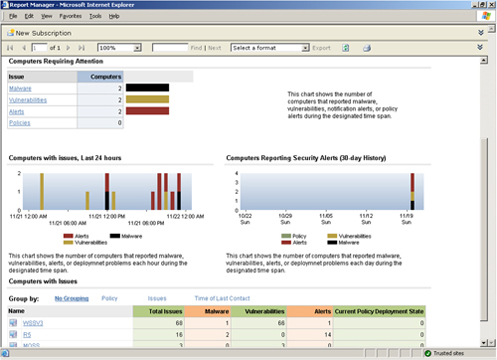Open the Tools menu

click(x=95, y=16)
